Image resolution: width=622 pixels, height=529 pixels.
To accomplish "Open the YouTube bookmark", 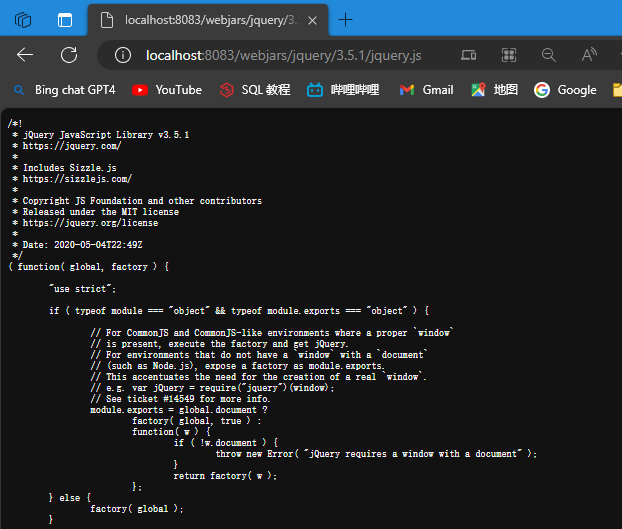I will point(167,90).
